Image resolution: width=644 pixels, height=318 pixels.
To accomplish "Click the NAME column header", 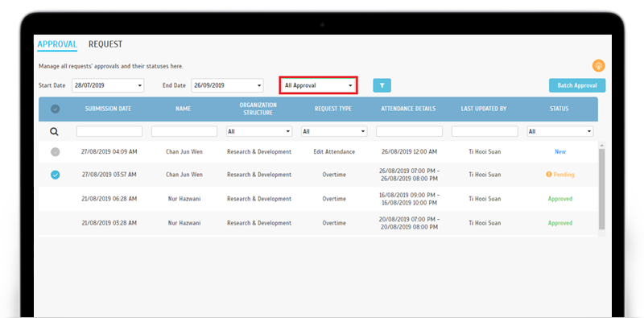I will (x=184, y=109).
